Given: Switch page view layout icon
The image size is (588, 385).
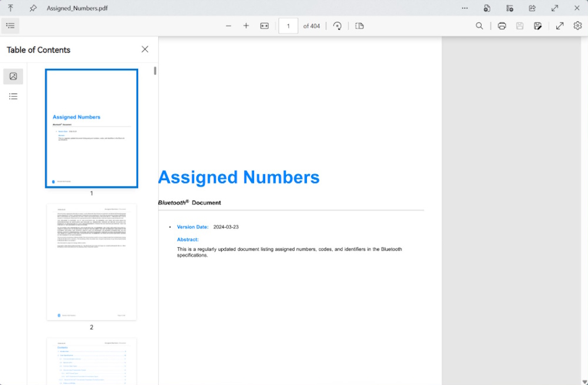Looking at the screenshot, I should tap(359, 26).
